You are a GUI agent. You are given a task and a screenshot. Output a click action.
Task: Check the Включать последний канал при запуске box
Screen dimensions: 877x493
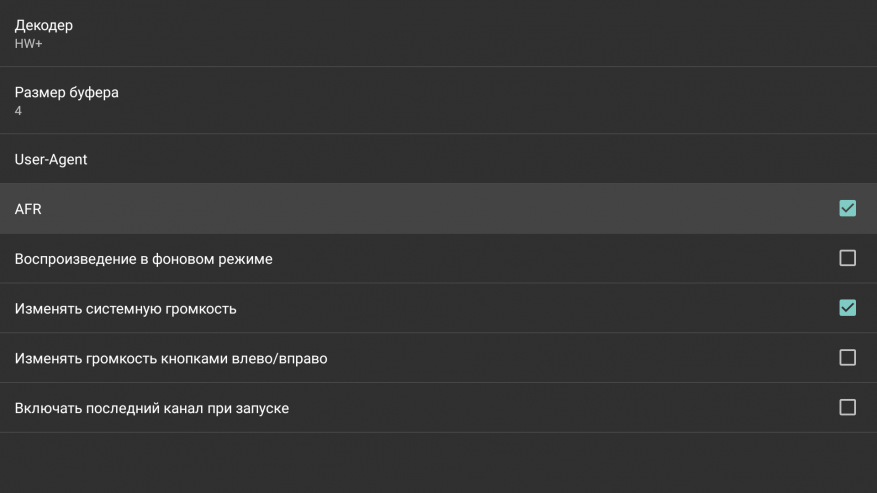[847, 408]
